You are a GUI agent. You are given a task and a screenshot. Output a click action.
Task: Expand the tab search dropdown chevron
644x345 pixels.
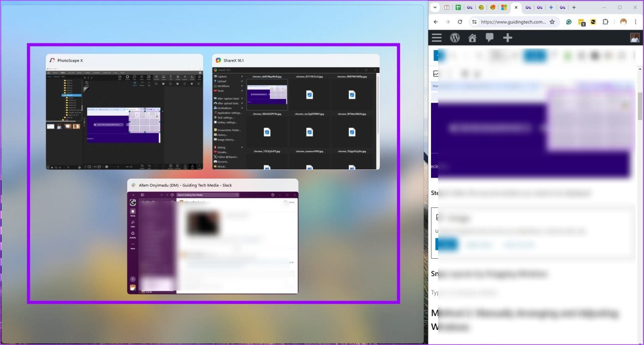[x=435, y=7]
